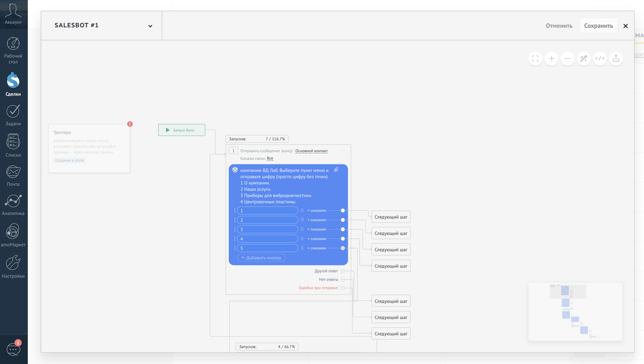
Task: Click the export share icon
Action: click(616, 59)
